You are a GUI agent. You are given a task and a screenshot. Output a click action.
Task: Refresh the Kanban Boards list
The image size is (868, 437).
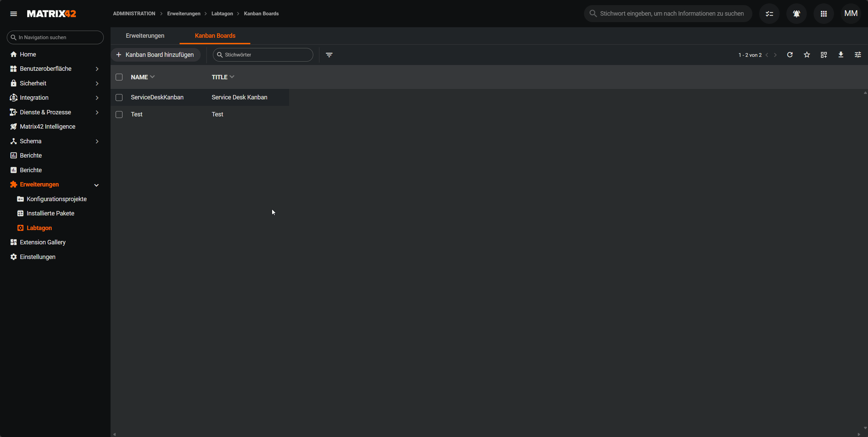[790, 55]
